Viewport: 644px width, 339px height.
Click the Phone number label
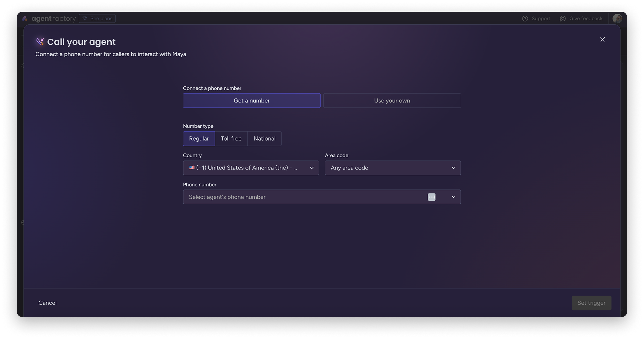tap(200, 184)
